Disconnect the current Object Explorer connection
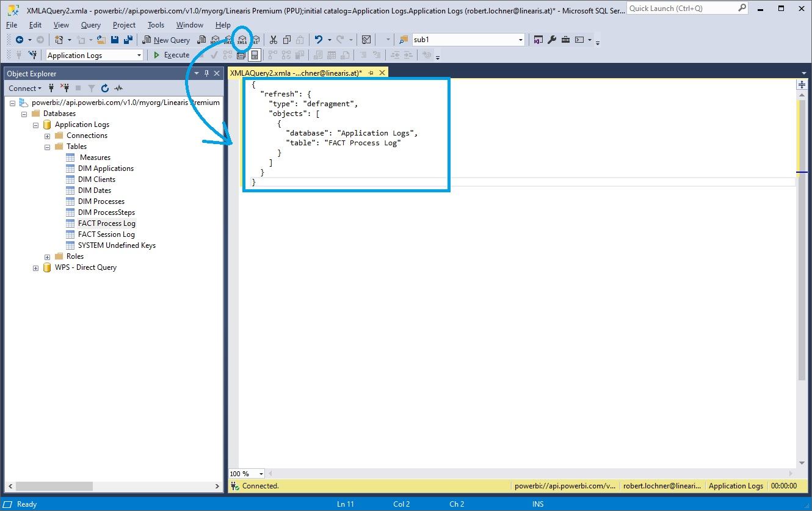 65,88
